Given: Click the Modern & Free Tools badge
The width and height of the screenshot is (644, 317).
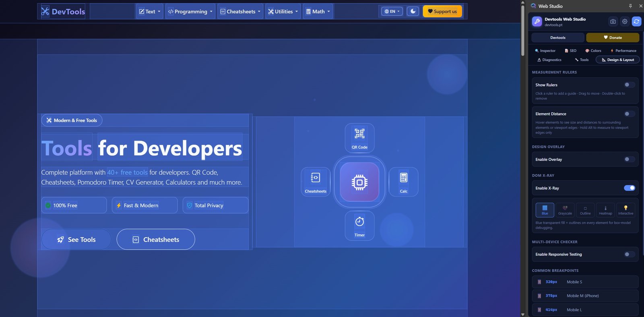Looking at the screenshot, I should (72, 120).
